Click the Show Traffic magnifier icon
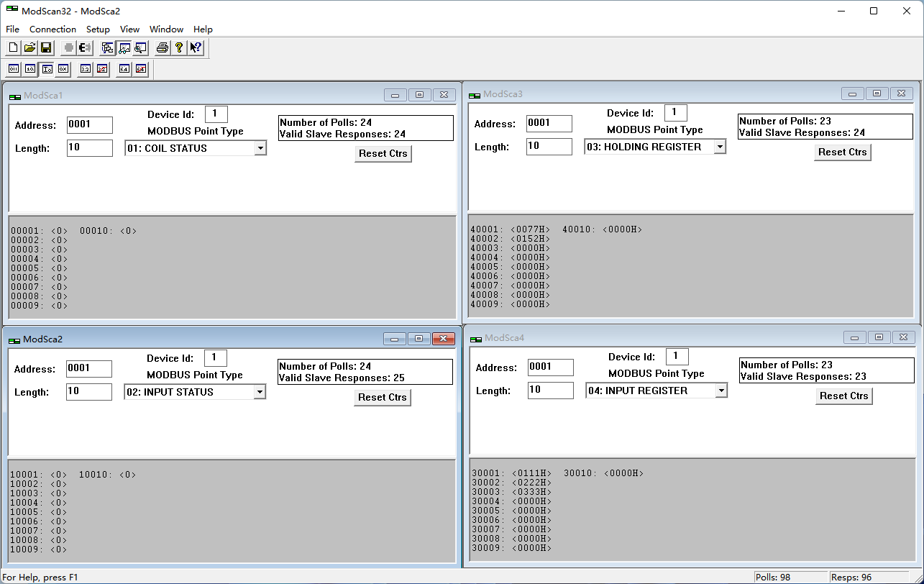924x584 pixels. point(140,48)
